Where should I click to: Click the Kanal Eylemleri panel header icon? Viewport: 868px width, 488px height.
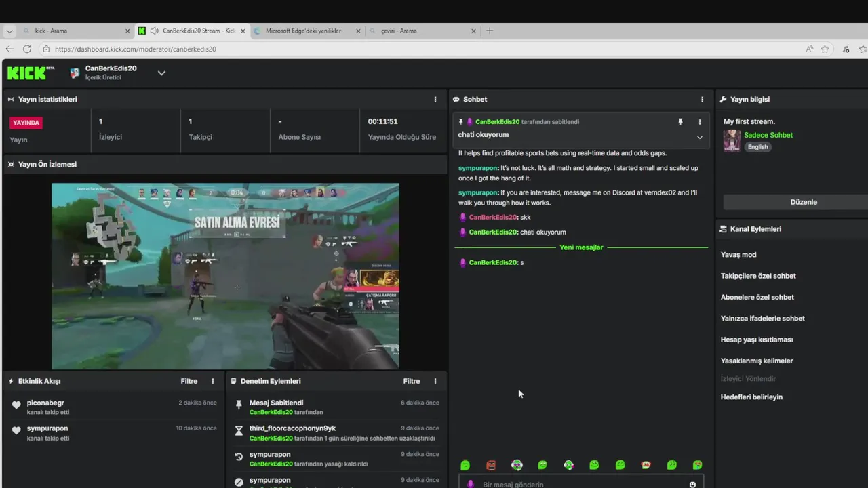point(724,229)
